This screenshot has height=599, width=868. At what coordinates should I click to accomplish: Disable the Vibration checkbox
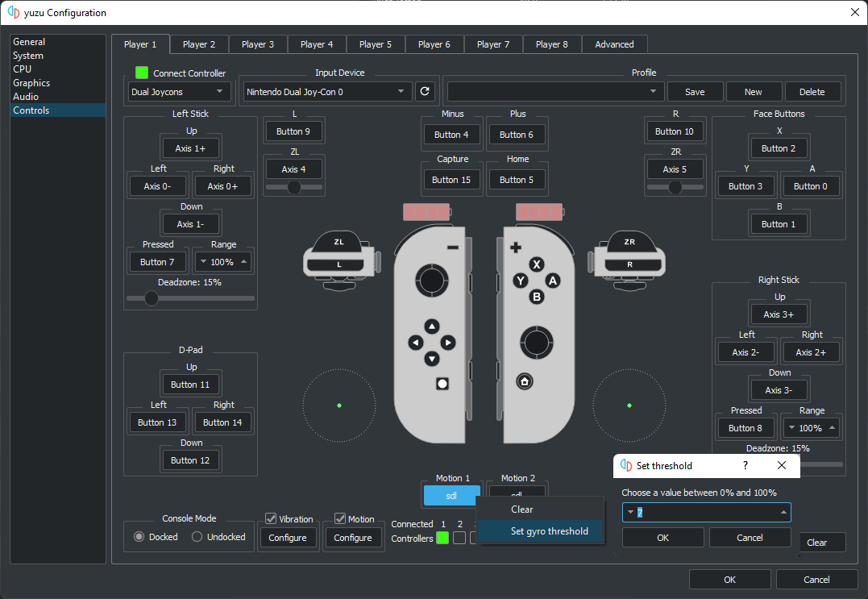coord(271,518)
